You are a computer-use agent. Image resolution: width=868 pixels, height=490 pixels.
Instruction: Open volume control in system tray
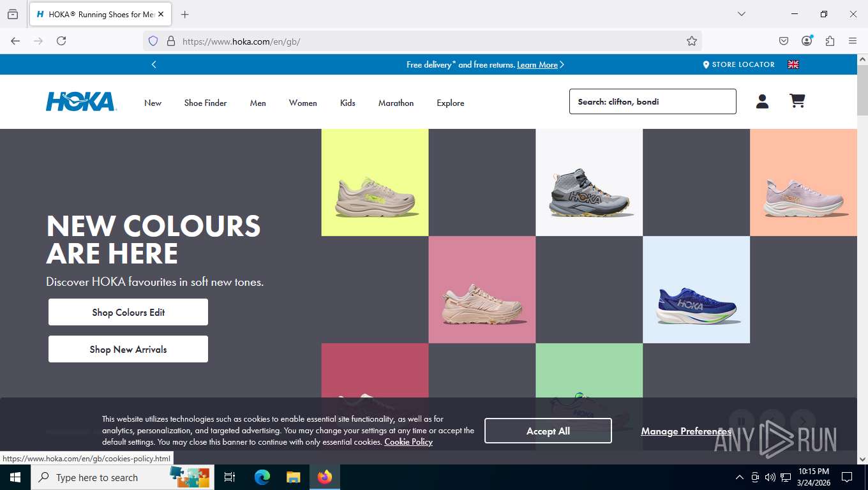770,477
